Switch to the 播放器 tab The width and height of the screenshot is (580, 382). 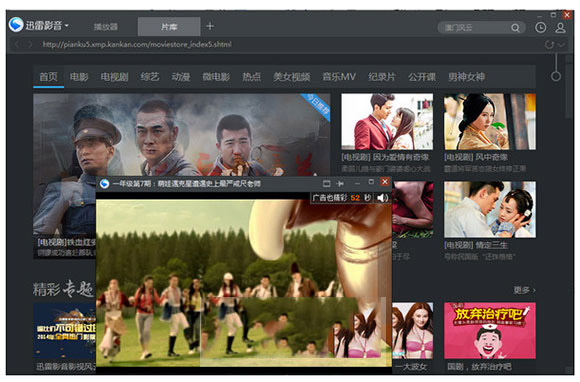tap(106, 27)
